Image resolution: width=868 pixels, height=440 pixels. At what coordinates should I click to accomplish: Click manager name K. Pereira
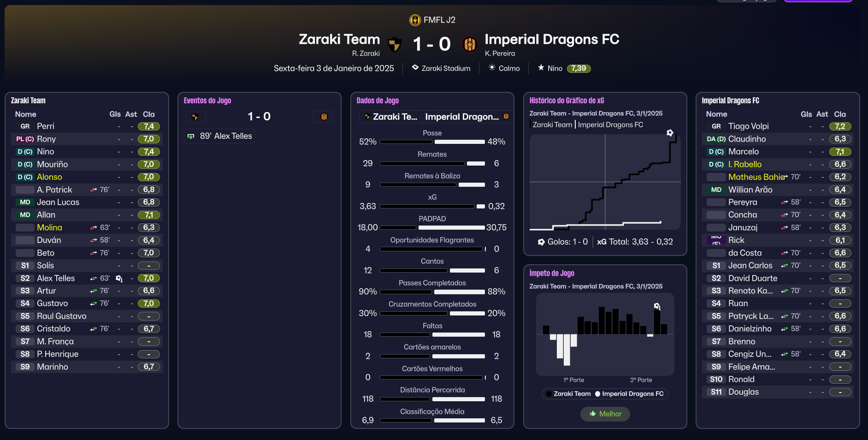click(x=500, y=54)
